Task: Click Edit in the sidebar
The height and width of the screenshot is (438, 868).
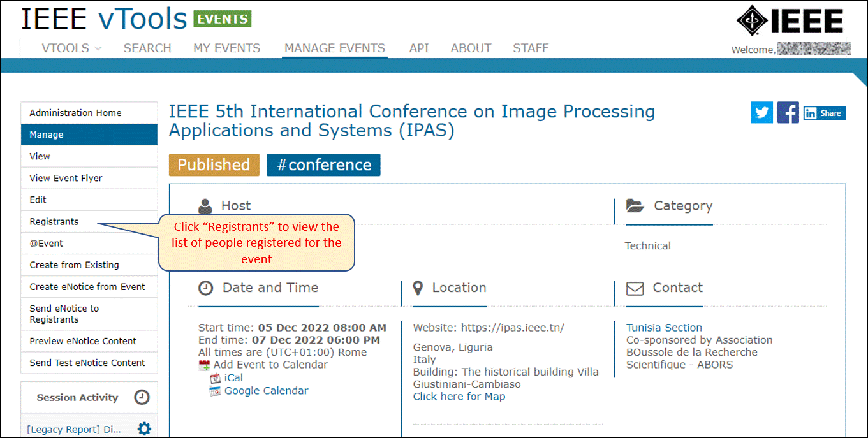Action: click(89, 200)
